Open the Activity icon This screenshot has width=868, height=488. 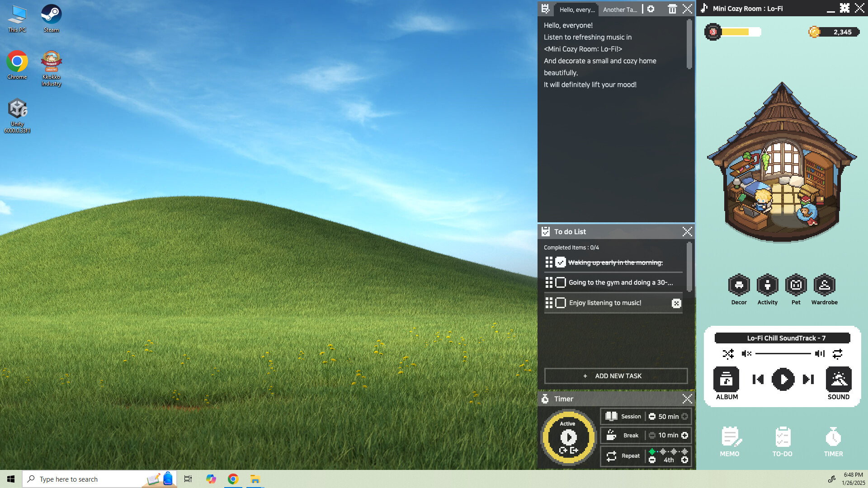pos(767,285)
